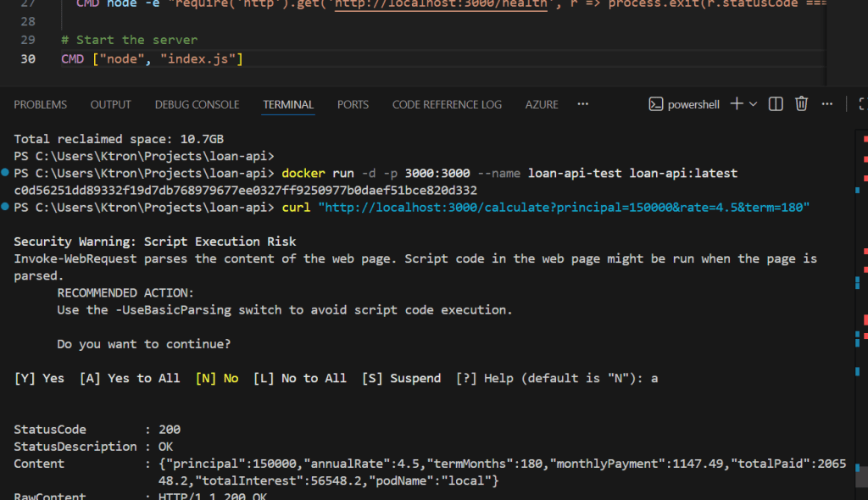Switch to the Problems tab
The image size is (868, 500).
point(40,105)
